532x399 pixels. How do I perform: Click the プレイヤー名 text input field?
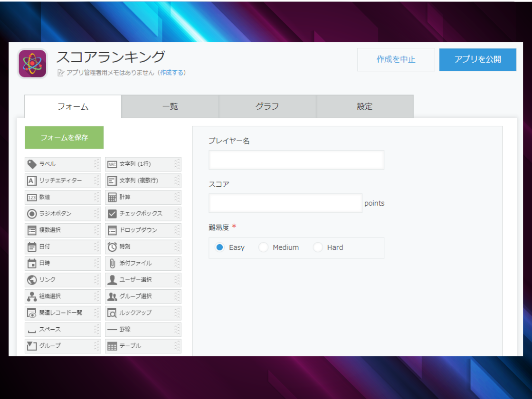(296, 160)
